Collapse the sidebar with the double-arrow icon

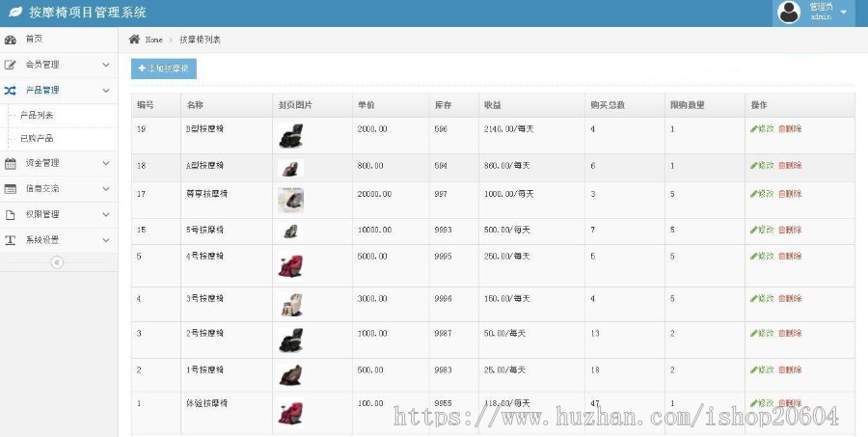(57, 262)
